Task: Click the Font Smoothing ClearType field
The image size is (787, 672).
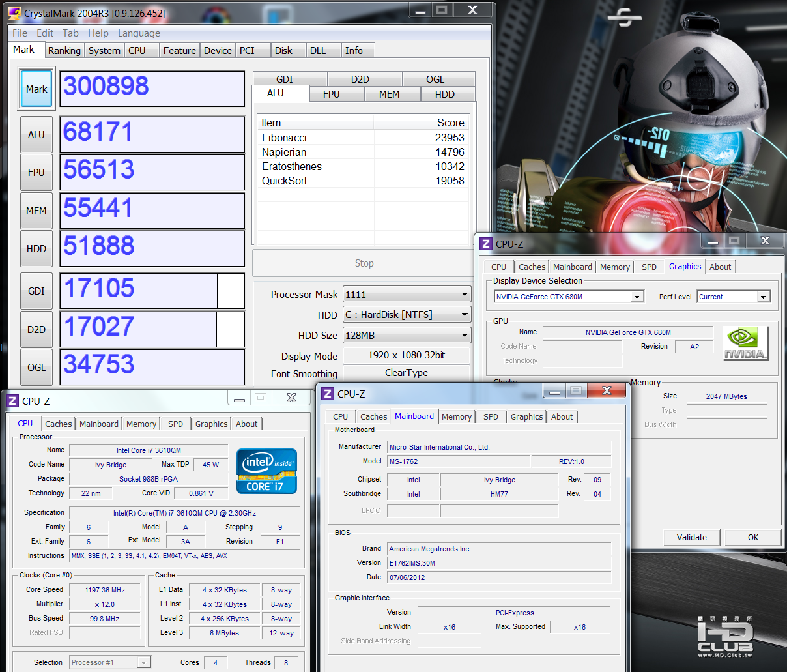Action: coord(407,373)
